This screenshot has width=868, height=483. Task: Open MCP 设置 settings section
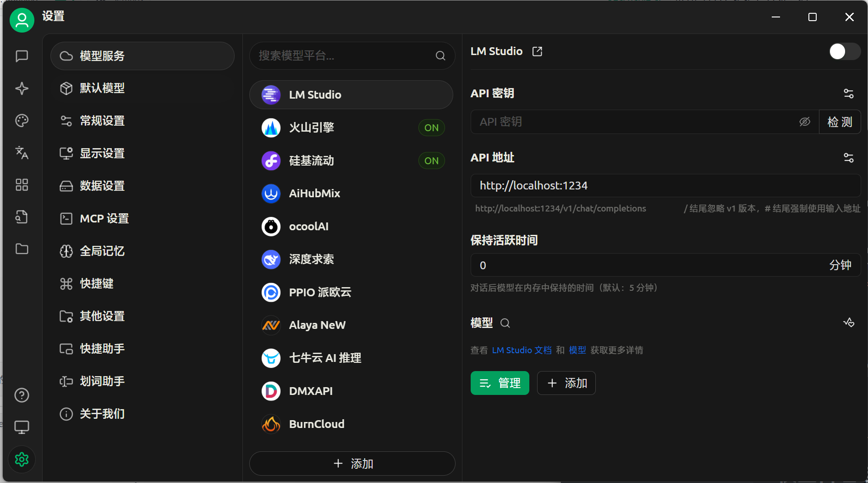tap(143, 218)
